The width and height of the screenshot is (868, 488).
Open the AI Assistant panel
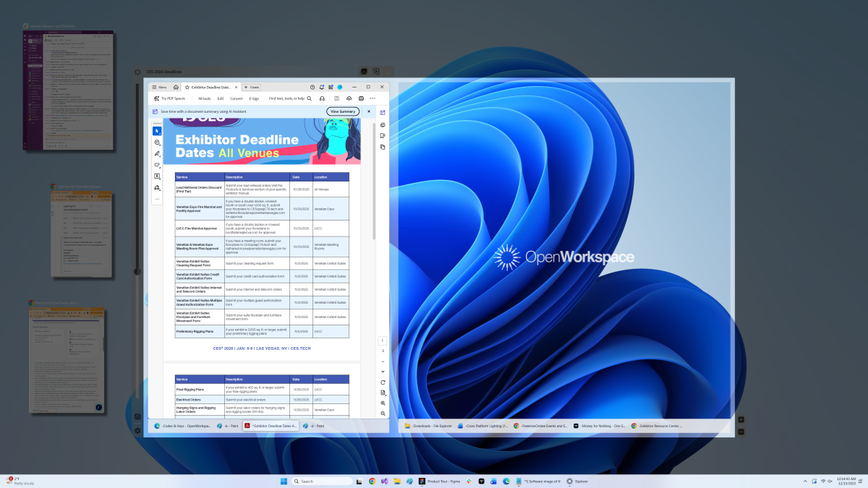pyautogui.click(x=382, y=111)
